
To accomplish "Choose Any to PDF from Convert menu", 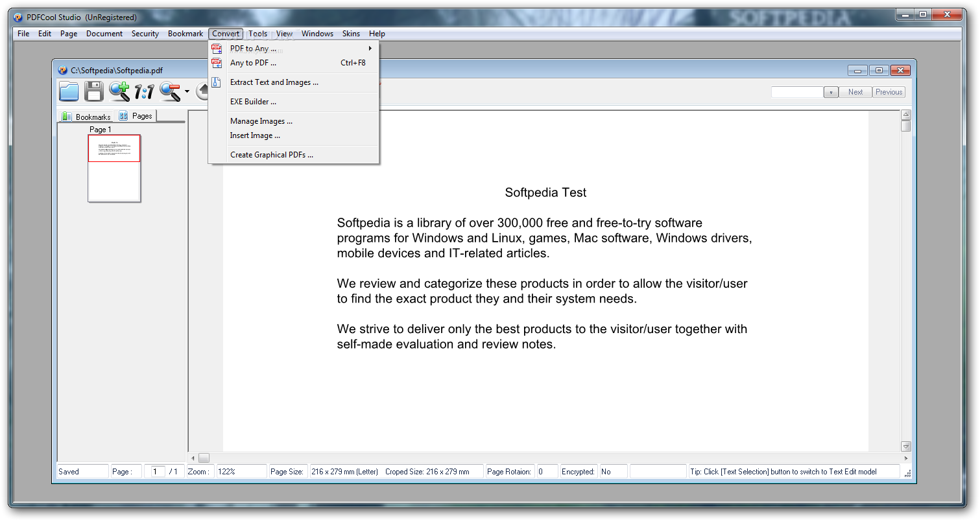I will [x=294, y=63].
